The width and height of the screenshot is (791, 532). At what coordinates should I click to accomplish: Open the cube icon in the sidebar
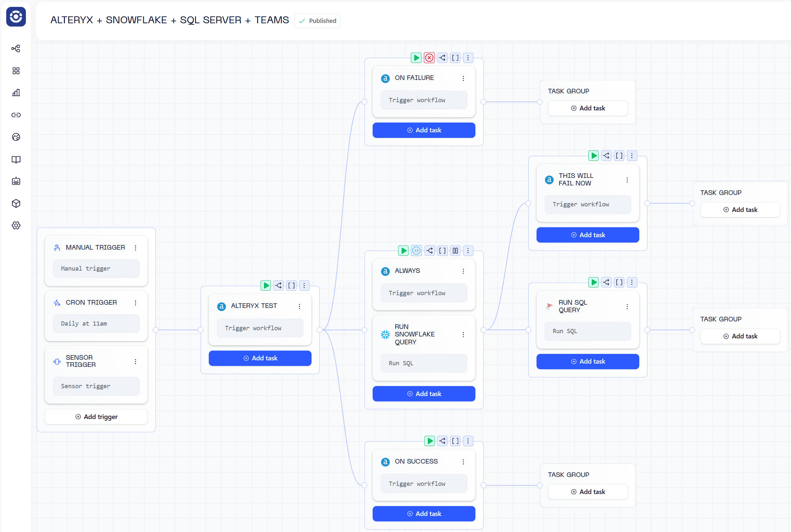pos(16,203)
